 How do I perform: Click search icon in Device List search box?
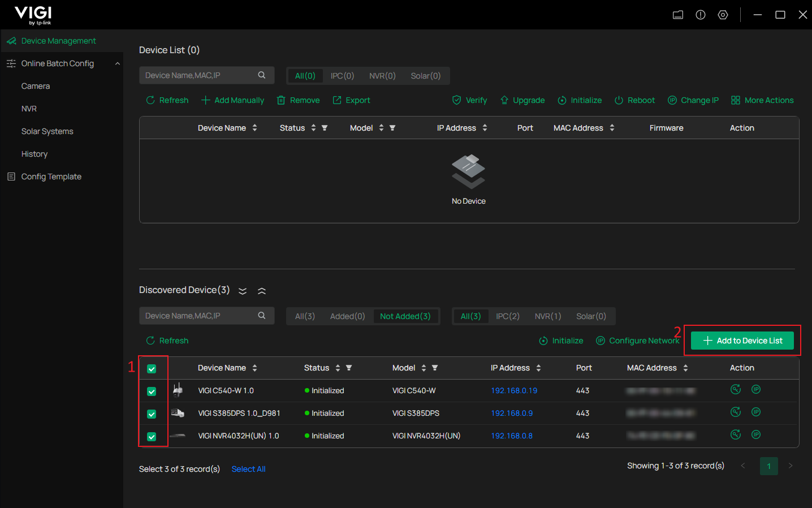pos(262,75)
